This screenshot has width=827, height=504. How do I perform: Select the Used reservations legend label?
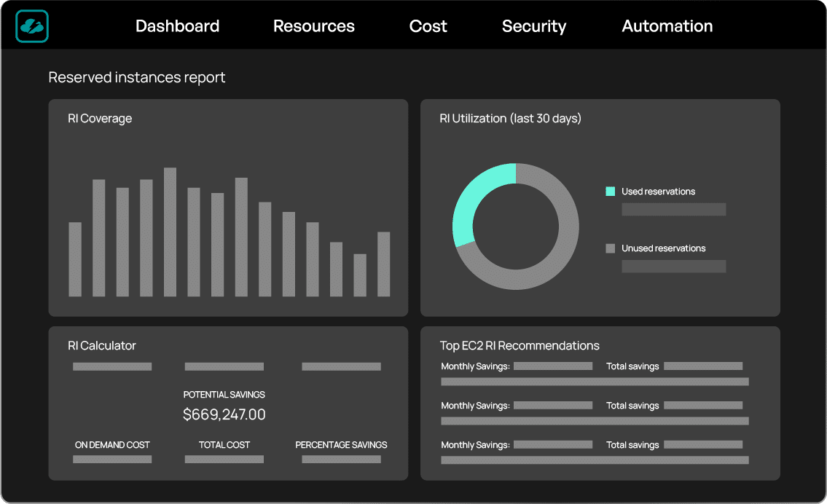(x=658, y=192)
